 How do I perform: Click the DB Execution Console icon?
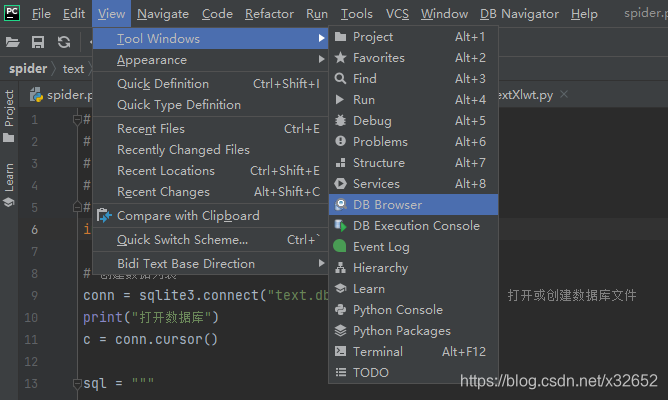point(340,225)
